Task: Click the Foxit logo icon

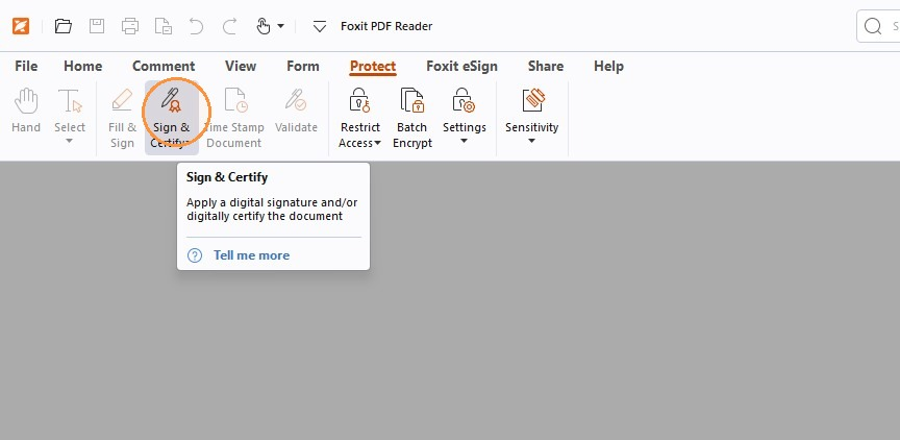Action: click(21, 26)
